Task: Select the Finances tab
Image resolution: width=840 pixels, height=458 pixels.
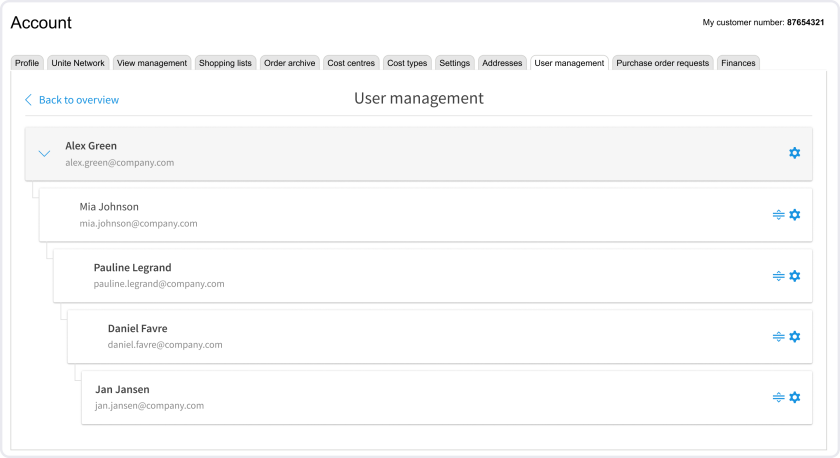Action: coord(738,63)
